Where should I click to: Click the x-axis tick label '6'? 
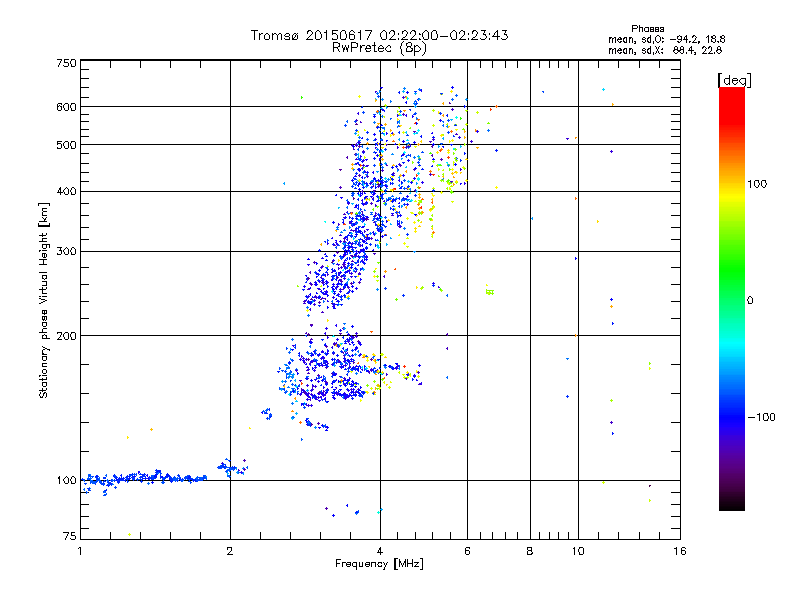click(x=467, y=551)
